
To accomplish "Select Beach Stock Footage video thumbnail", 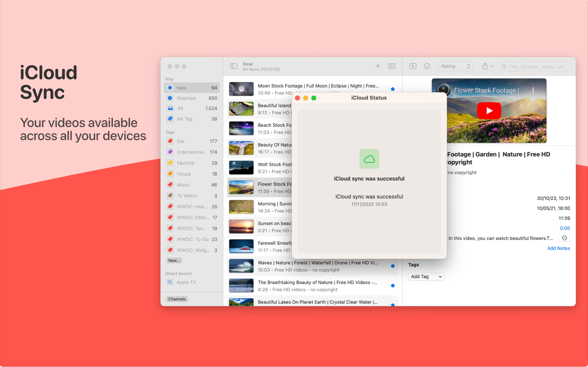I will (x=241, y=128).
